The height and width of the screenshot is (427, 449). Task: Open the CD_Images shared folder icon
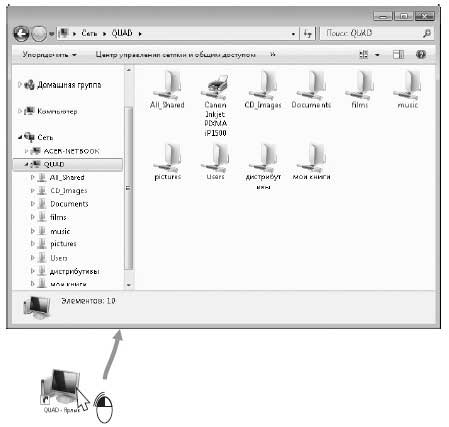(x=263, y=90)
